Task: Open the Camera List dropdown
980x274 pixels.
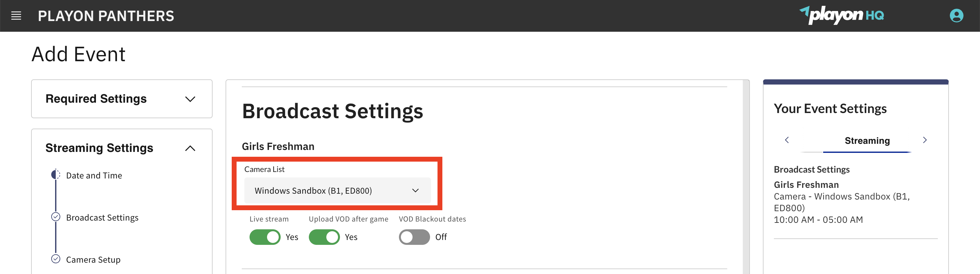Action: 337,190
